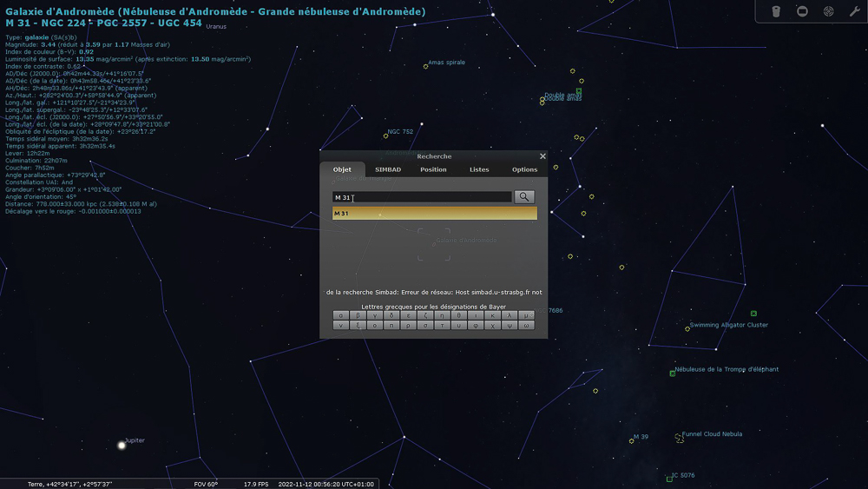Select the highlighted M 31 result
The image size is (868, 489).
435,213
